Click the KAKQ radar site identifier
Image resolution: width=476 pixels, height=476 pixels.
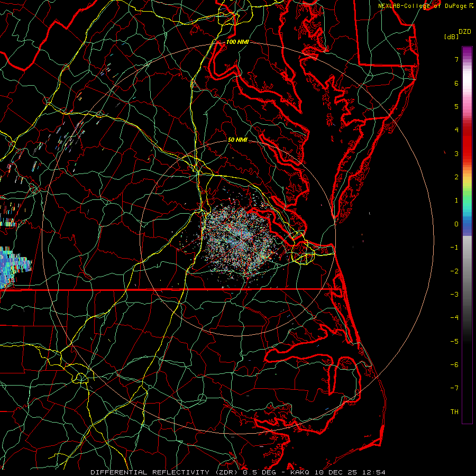300,472
